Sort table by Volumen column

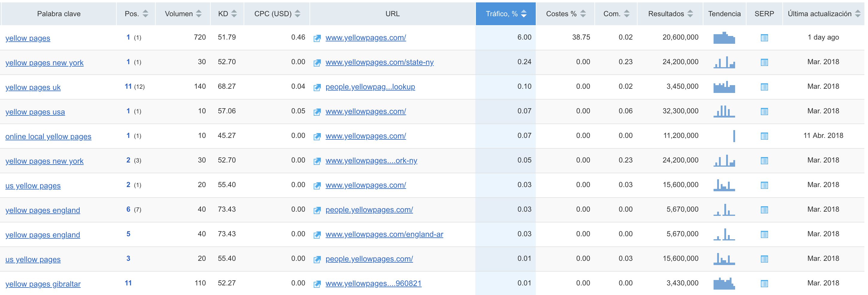198,13
